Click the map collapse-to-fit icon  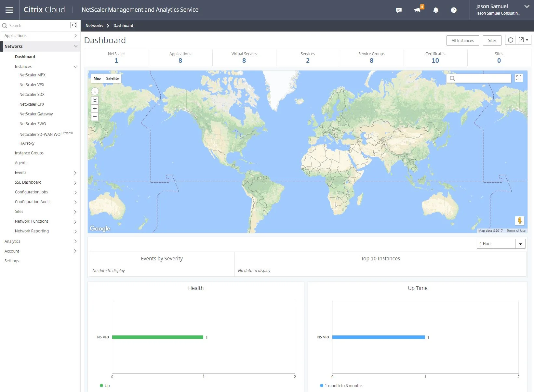pos(95,100)
